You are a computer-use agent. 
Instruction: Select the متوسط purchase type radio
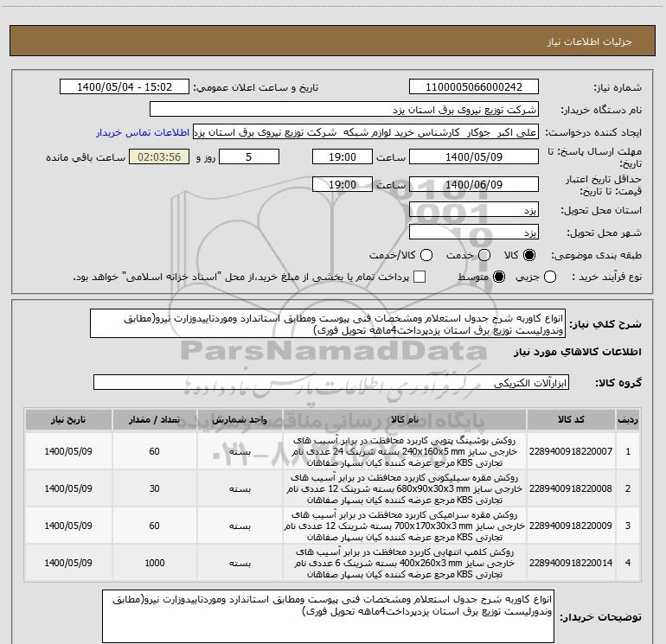click(x=499, y=277)
